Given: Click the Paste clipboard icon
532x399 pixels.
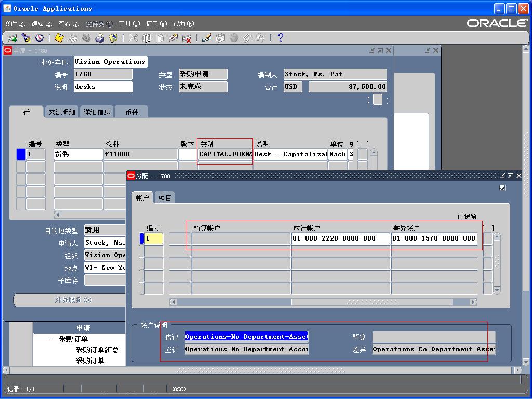Looking at the screenshot, I should pos(160,38).
